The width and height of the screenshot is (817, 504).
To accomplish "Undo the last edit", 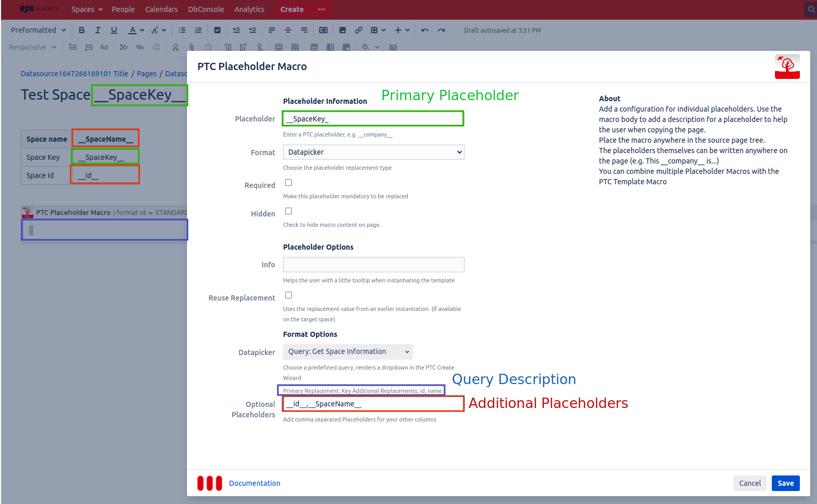I will click(425, 30).
